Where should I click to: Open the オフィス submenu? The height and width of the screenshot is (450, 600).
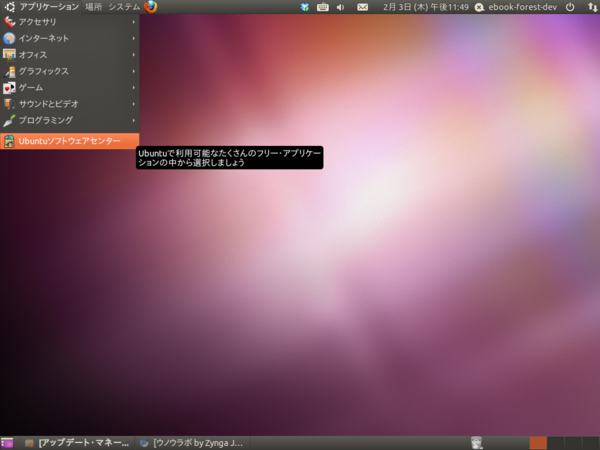pos(70,55)
